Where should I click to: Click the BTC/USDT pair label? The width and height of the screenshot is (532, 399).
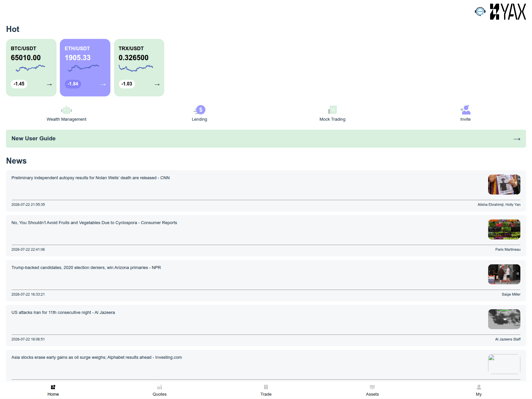click(x=24, y=49)
